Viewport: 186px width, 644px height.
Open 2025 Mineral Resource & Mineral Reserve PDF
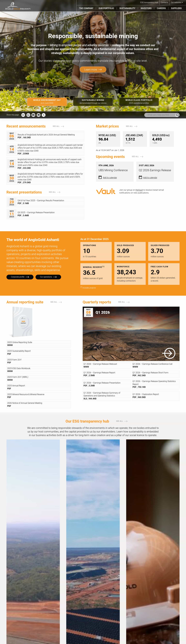39,396
